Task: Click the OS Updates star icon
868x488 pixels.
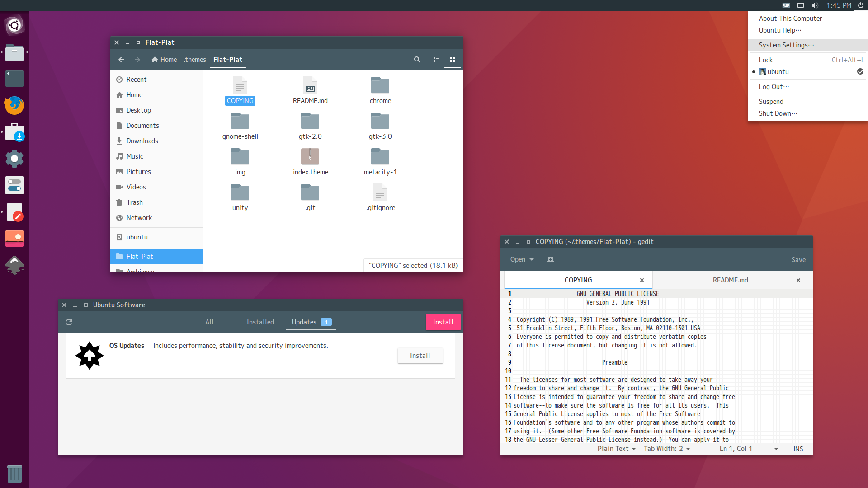Action: click(90, 355)
